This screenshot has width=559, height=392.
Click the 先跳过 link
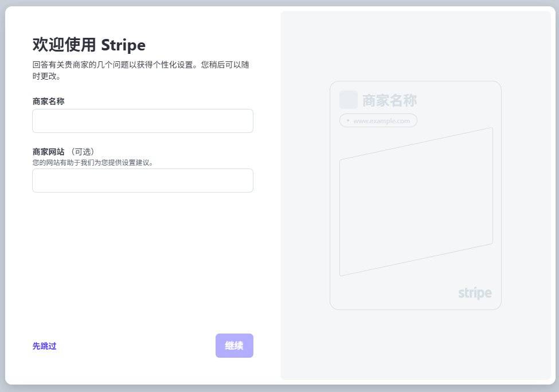(44, 346)
